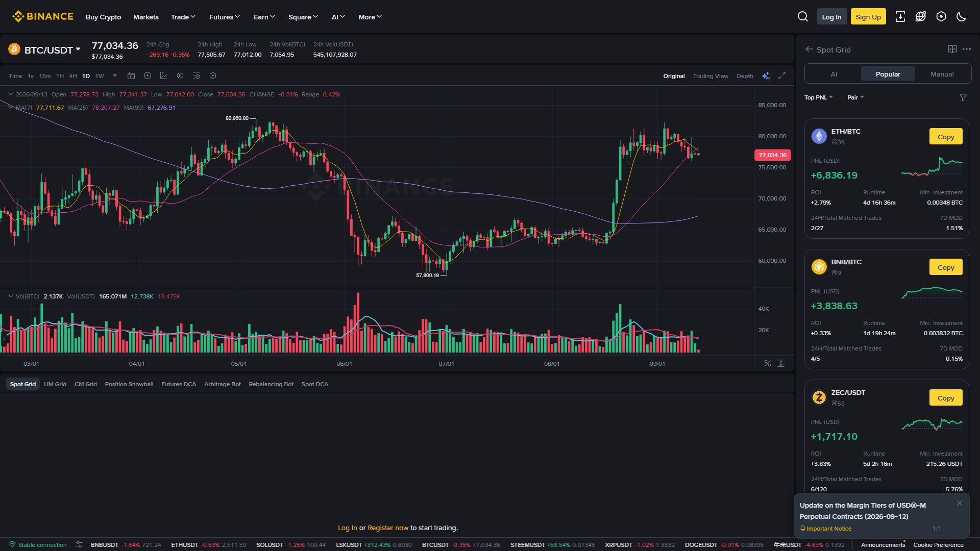Open the Trade menu dropdown
Image resolution: width=980 pixels, height=551 pixels.
point(183,17)
